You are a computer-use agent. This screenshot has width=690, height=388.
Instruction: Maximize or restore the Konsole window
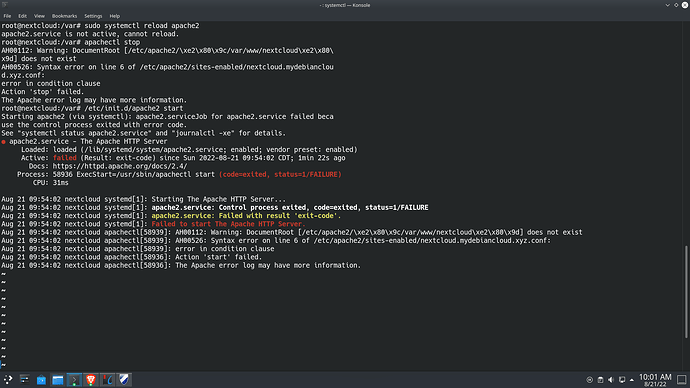point(676,5)
